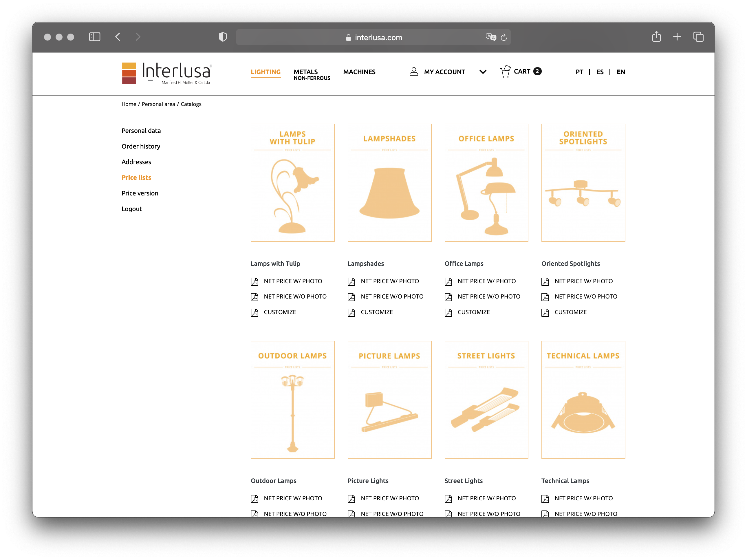The width and height of the screenshot is (747, 560).
Task: Click the My Account user icon
Action: 414,71
